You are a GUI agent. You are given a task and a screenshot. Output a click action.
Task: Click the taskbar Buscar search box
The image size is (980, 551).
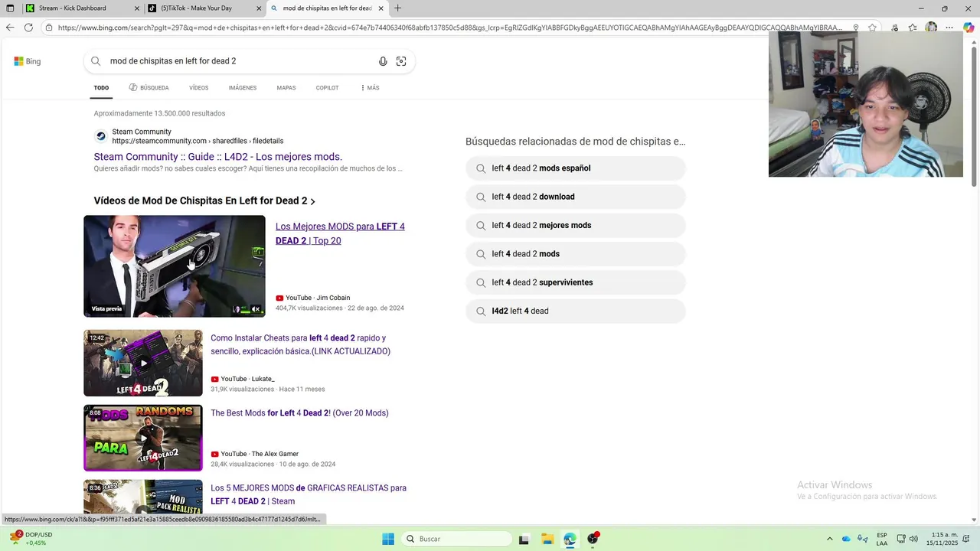click(456, 539)
